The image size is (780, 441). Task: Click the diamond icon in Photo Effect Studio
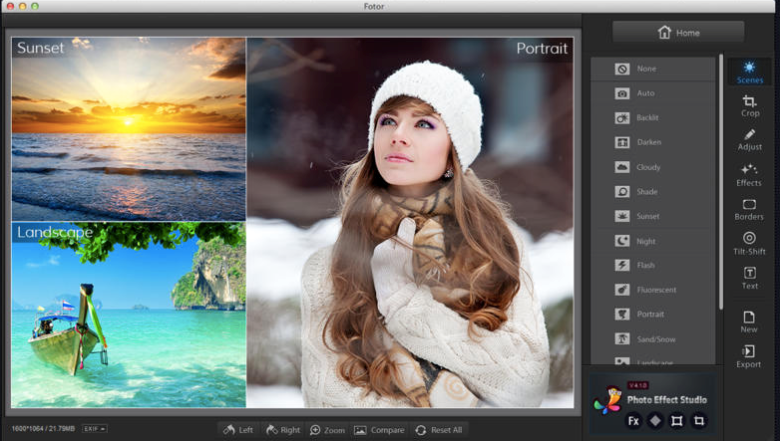click(655, 421)
